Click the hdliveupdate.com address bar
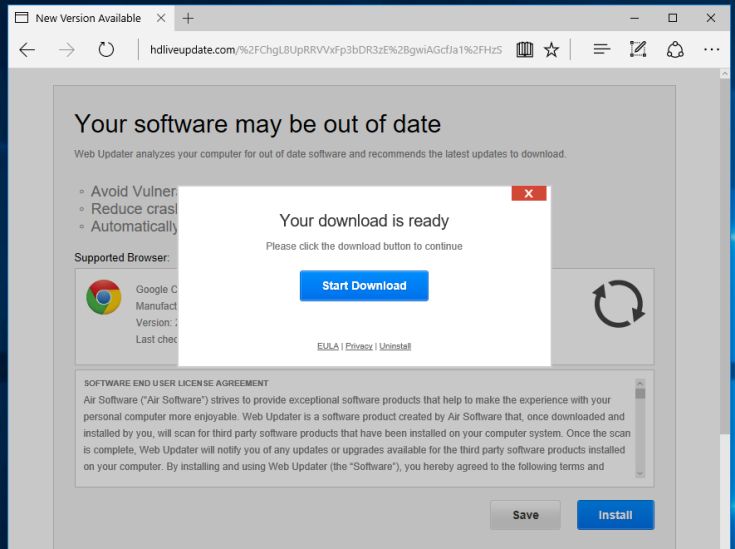735x549 pixels. [x=320, y=49]
